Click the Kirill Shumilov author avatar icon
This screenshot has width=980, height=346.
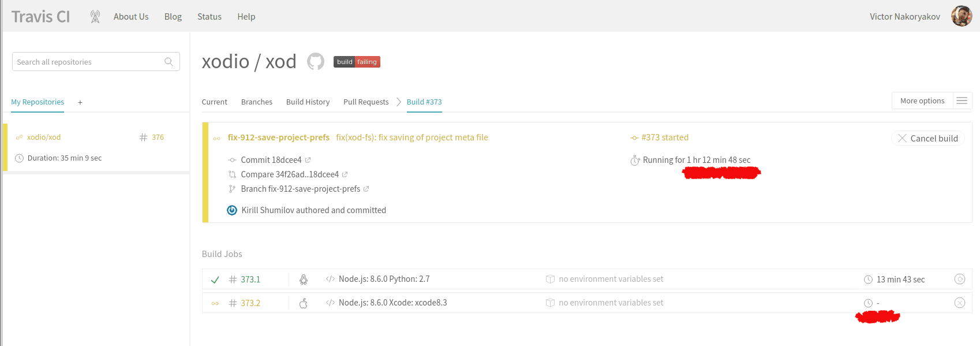coord(232,210)
